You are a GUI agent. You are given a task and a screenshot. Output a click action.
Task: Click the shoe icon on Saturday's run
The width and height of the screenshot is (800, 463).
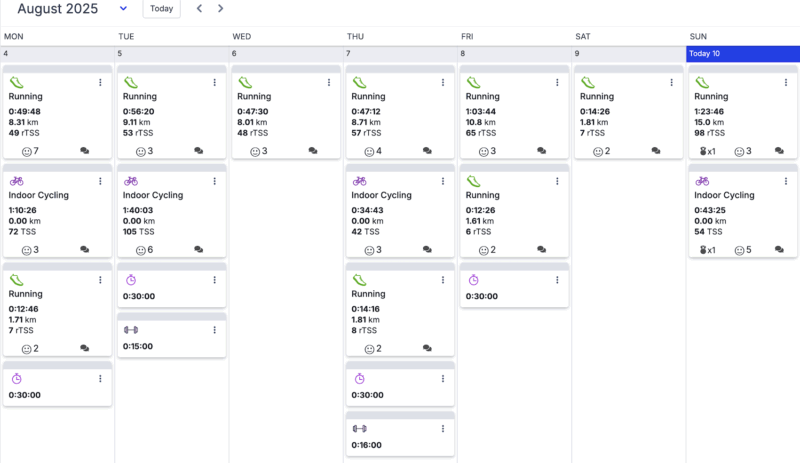point(588,82)
